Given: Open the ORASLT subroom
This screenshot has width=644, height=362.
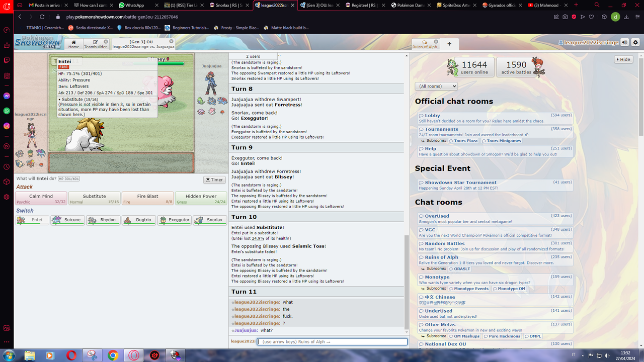Looking at the screenshot, I should 460,269.
